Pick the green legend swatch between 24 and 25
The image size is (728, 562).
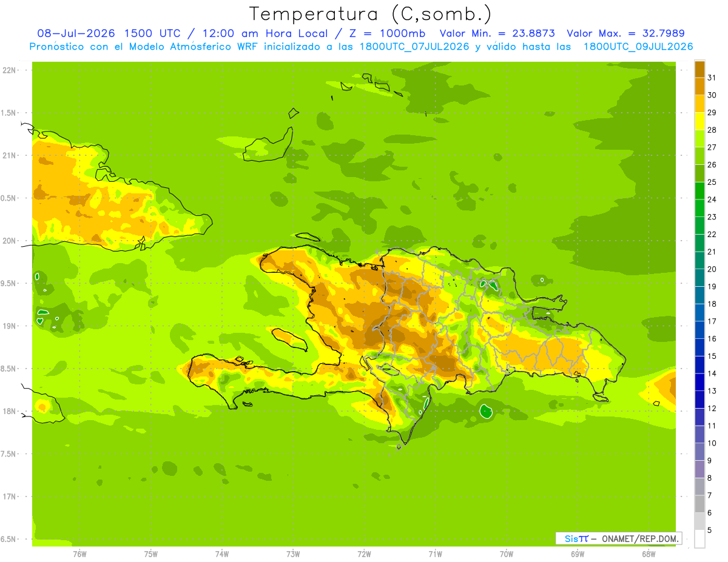(x=699, y=191)
